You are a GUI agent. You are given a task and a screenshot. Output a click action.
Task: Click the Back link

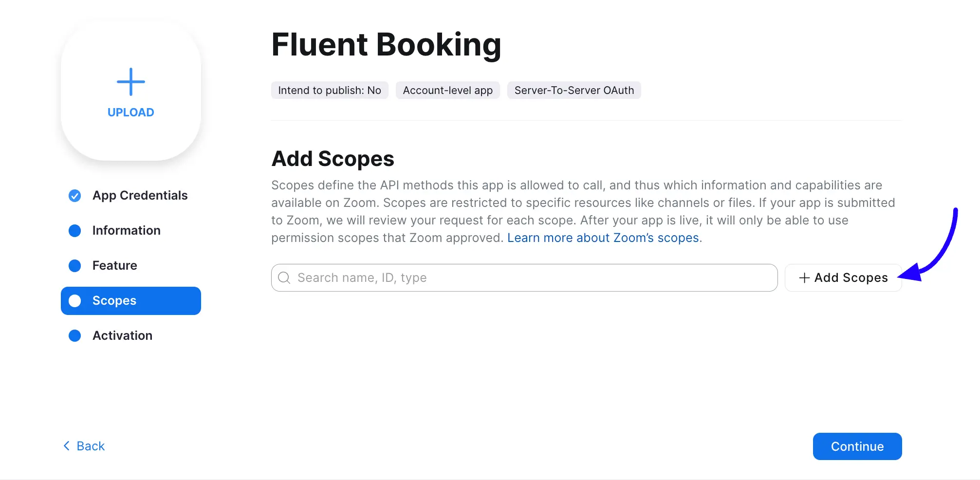[84, 446]
